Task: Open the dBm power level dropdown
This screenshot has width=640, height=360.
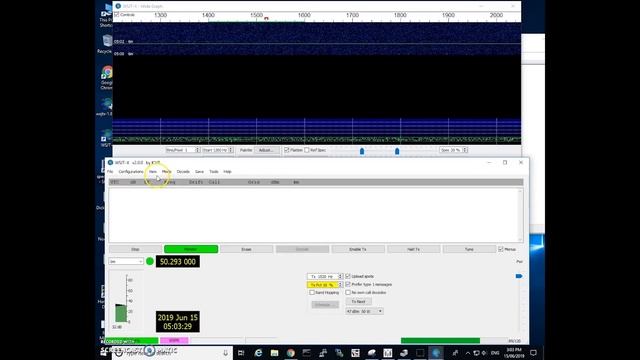Action: 364,311
